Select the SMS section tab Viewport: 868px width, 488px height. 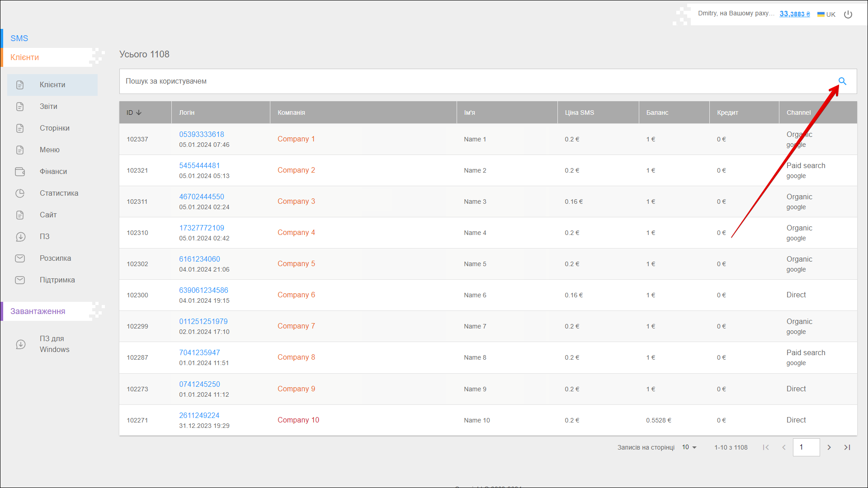pos(19,38)
